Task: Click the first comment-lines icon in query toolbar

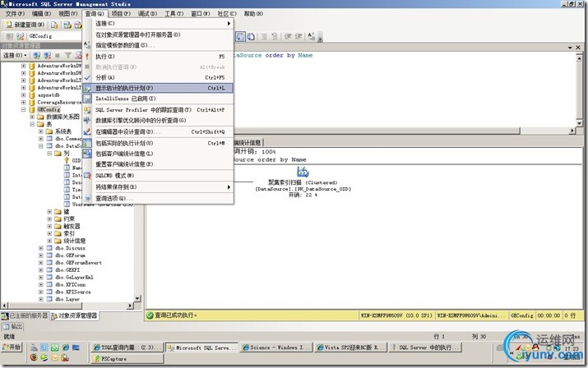Action: pyautogui.click(x=264, y=36)
